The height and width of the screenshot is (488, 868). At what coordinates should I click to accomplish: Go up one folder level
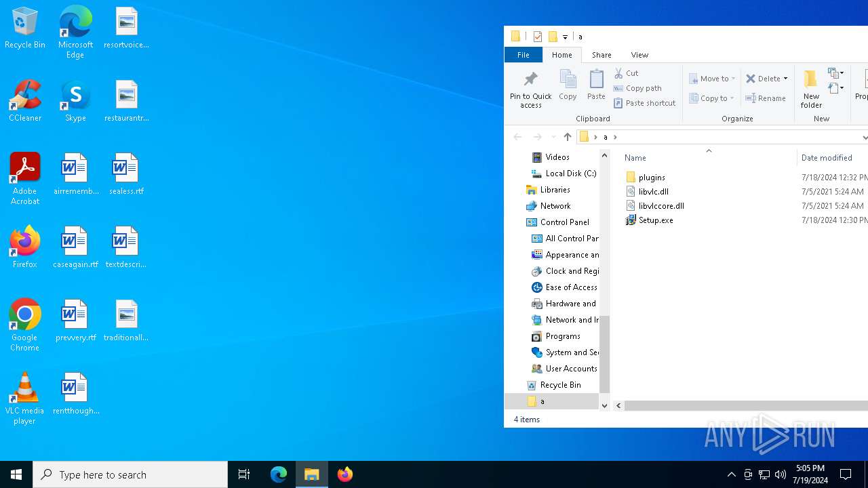(568, 137)
